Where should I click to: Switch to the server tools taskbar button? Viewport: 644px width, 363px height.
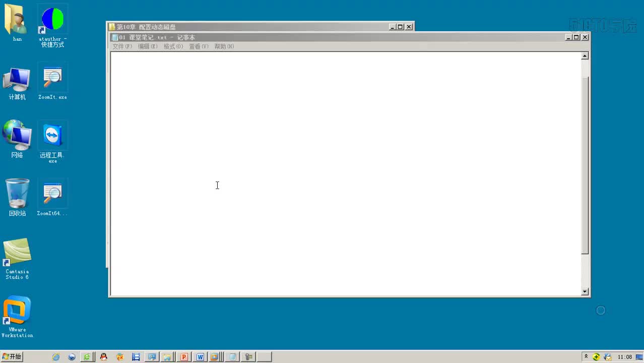pos(248,357)
